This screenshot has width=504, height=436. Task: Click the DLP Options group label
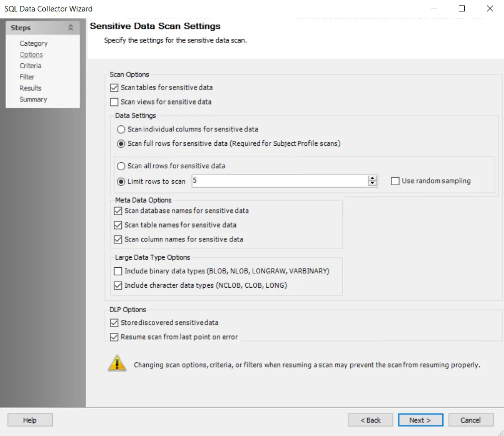[127, 310]
